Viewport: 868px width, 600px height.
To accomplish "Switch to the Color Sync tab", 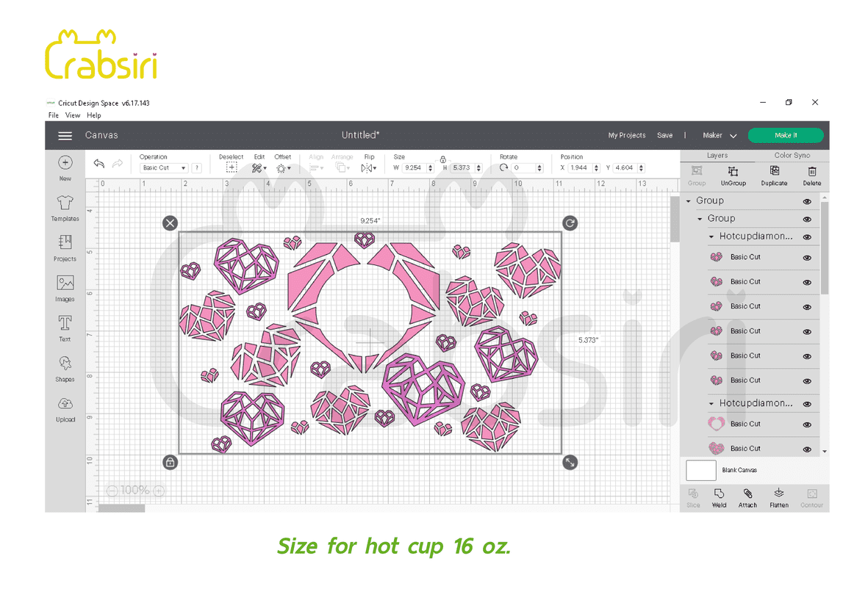I will [792, 156].
